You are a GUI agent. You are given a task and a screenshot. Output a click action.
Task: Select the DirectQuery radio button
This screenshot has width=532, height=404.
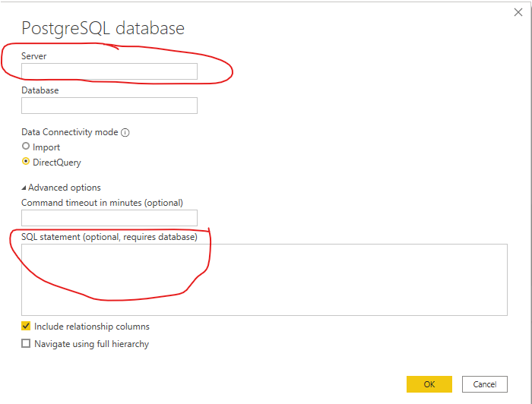pyautogui.click(x=26, y=161)
